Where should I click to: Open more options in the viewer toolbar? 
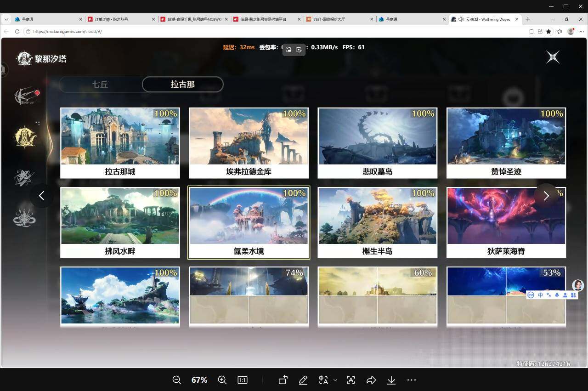pyautogui.click(x=412, y=380)
